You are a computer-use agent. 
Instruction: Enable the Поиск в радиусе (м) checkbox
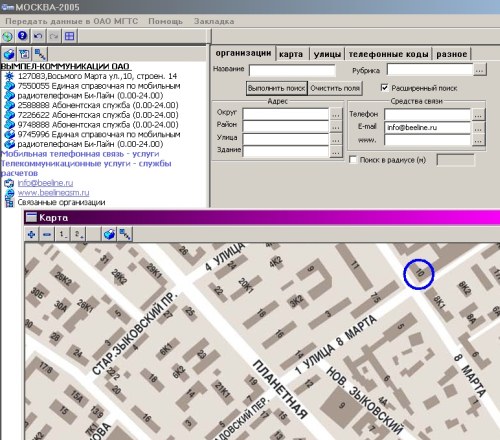(x=353, y=160)
